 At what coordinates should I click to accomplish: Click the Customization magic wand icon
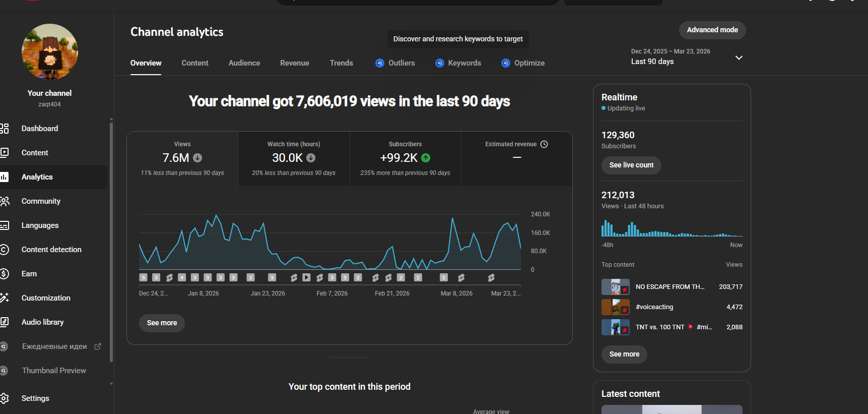coord(5,298)
